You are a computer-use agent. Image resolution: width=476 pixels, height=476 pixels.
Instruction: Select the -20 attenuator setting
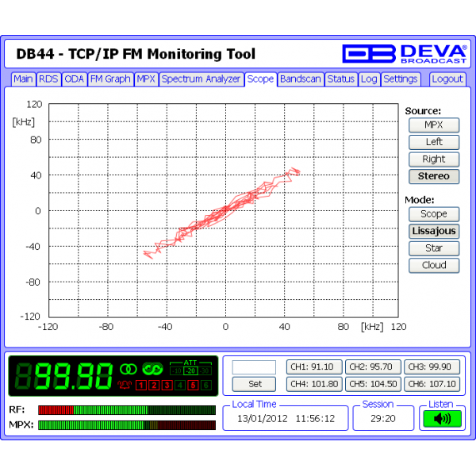click(190, 371)
